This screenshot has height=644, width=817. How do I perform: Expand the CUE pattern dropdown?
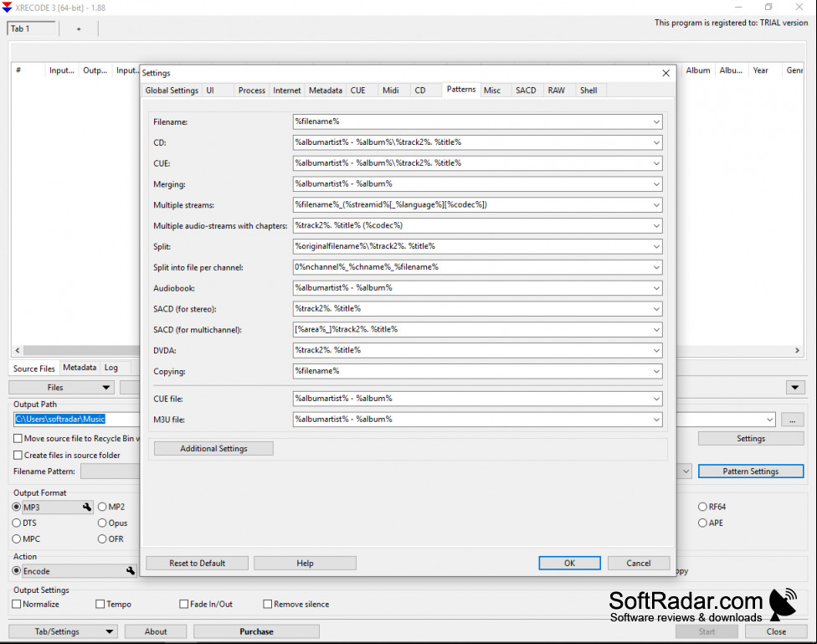656,163
